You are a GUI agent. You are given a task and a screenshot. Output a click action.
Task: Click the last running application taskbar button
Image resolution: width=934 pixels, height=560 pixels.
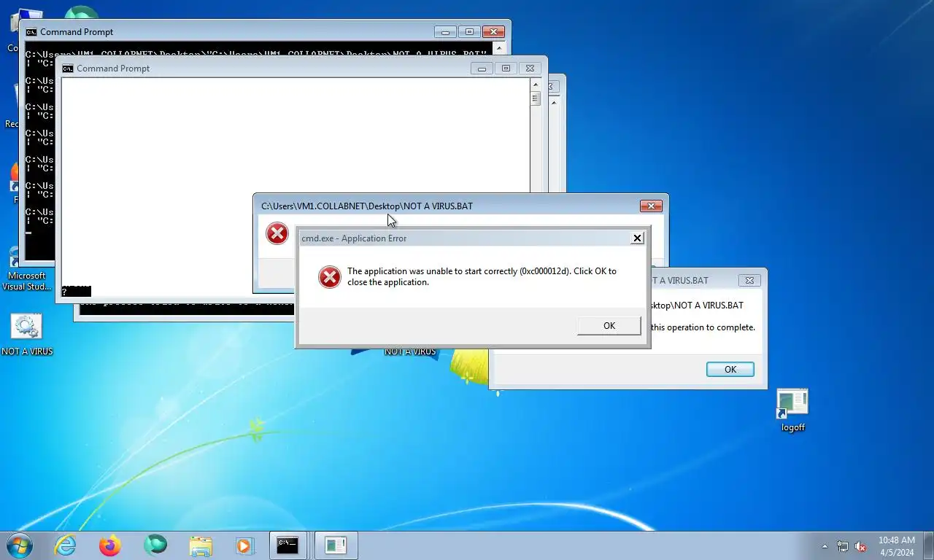(335, 545)
